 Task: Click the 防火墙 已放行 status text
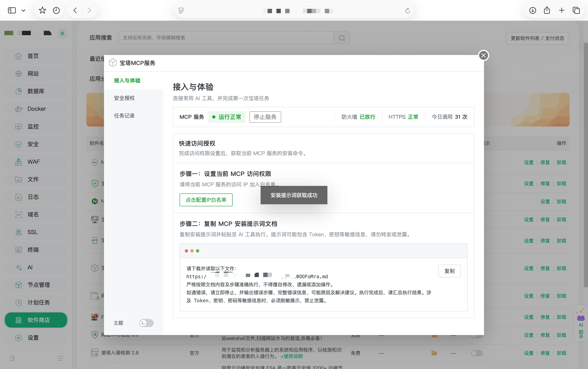[358, 117]
